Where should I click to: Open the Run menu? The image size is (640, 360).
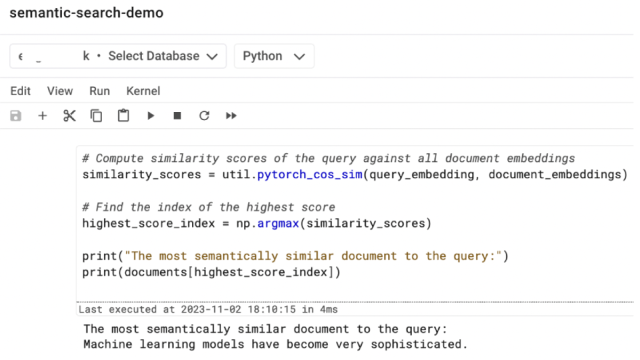coord(100,91)
